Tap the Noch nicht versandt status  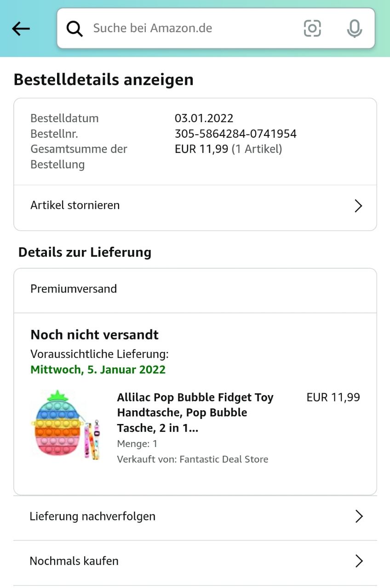click(94, 334)
